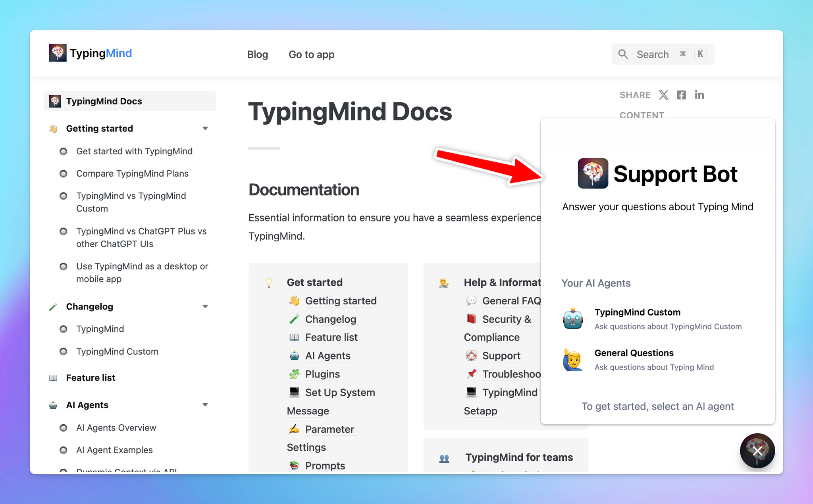813x504 pixels.
Task: Open Feature list link in Get started card
Action: (331, 337)
